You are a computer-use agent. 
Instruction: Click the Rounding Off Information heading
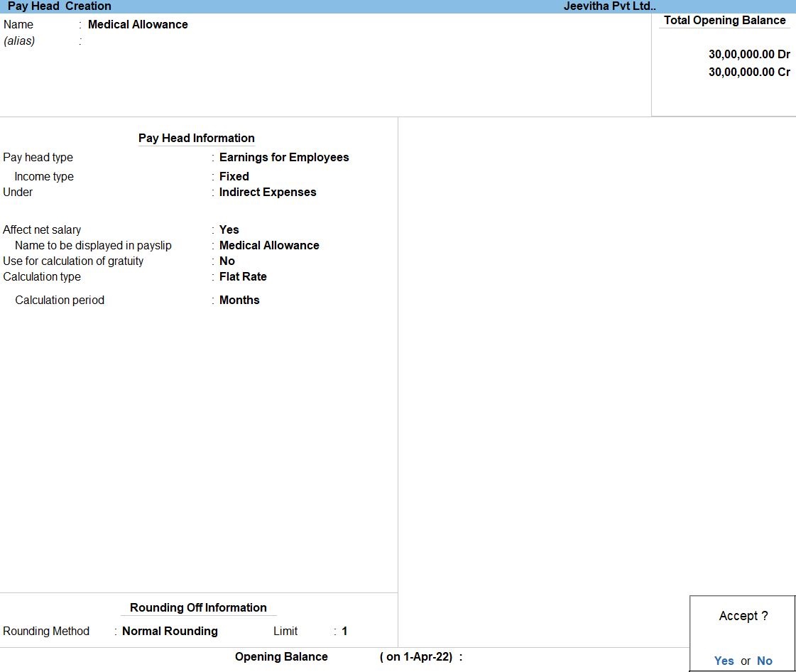tap(198, 607)
